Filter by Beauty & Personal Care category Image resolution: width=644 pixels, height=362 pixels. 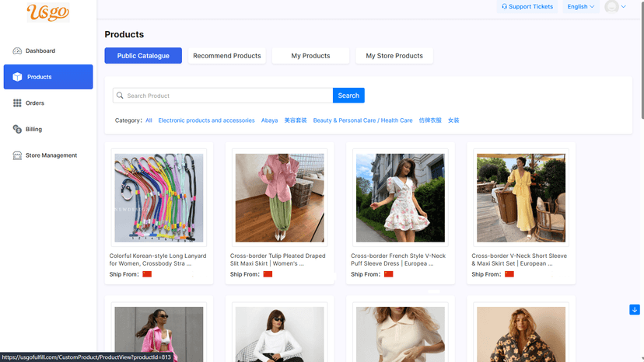click(x=362, y=120)
